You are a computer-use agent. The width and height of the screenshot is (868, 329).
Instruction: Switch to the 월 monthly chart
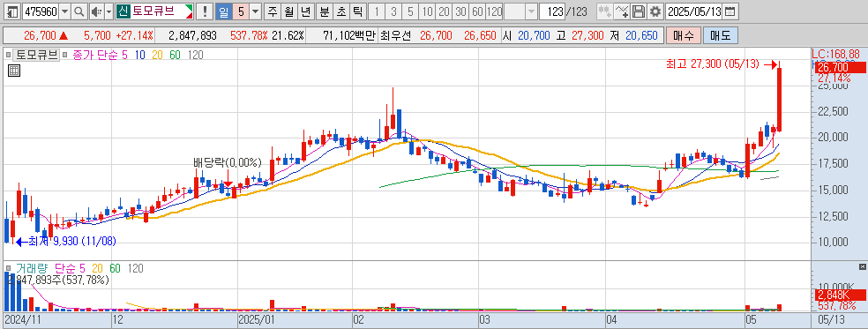click(x=289, y=11)
